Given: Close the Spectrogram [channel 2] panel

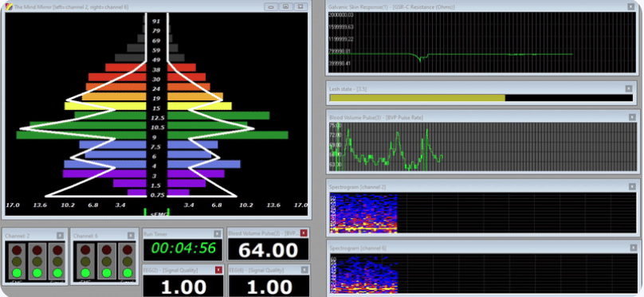Looking at the screenshot, I should click(x=633, y=186).
